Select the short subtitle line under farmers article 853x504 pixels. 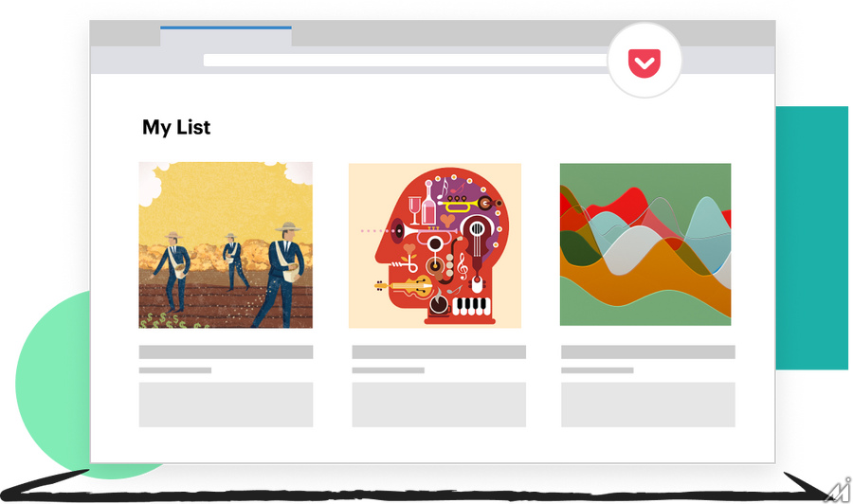[175, 370]
